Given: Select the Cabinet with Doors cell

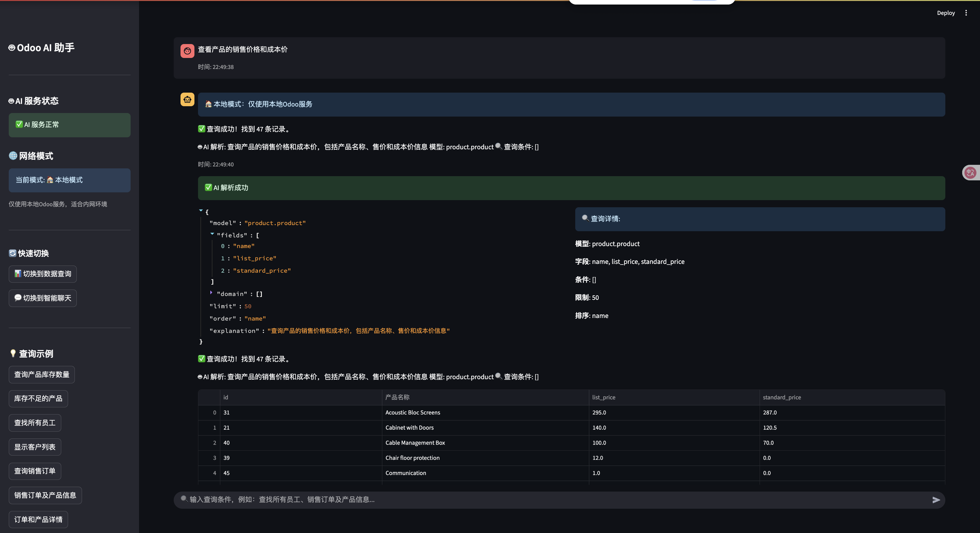Looking at the screenshot, I should [485, 428].
